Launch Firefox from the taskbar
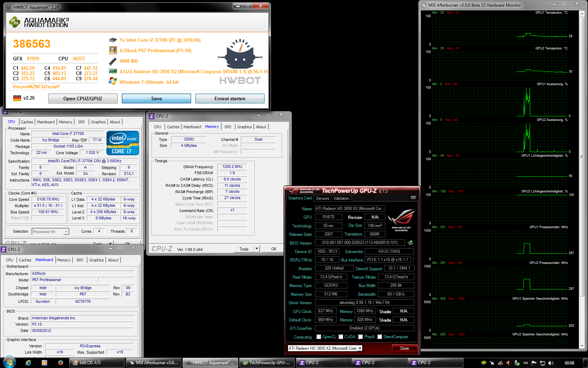This screenshot has height=368, width=588. pyautogui.click(x=61, y=363)
